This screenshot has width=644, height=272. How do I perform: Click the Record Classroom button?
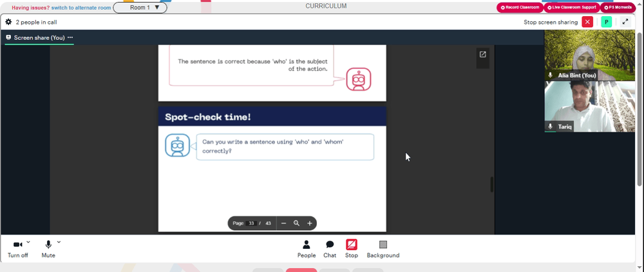pyautogui.click(x=520, y=7)
